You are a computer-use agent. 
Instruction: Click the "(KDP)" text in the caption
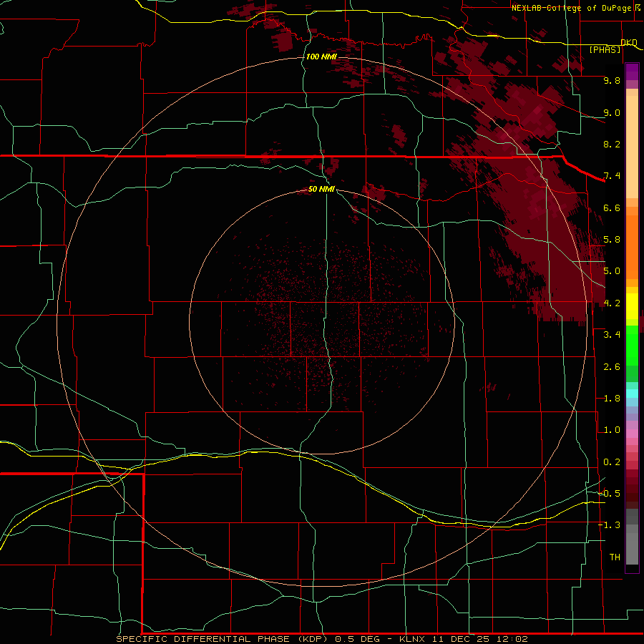tap(313, 639)
